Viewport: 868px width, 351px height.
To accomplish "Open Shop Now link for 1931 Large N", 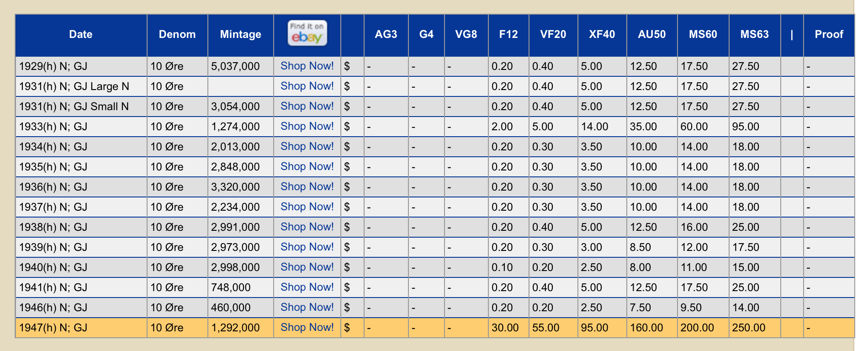I will pos(307,86).
